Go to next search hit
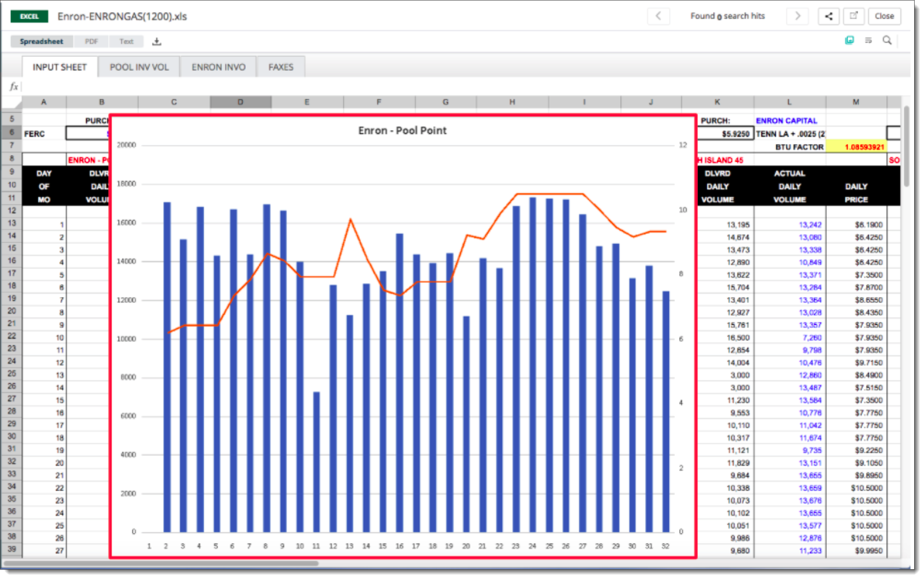Viewport: 924px width, 579px height. coord(797,16)
